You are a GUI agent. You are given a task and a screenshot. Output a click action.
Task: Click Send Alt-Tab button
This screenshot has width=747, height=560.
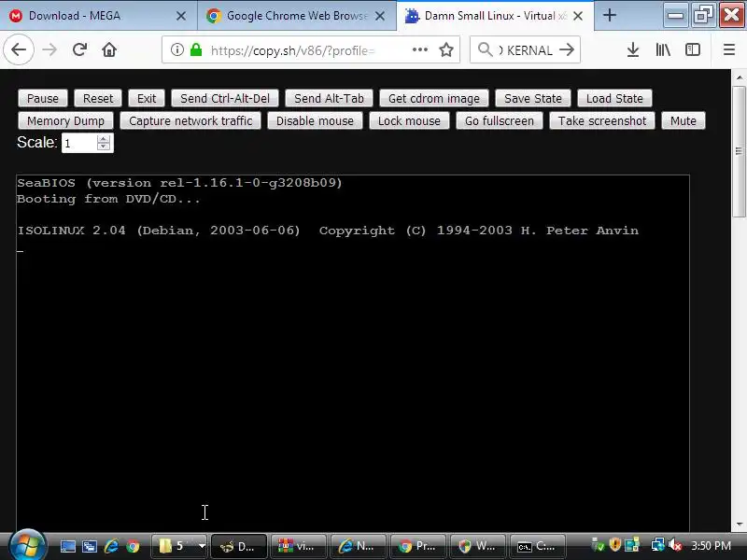point(329,99)
